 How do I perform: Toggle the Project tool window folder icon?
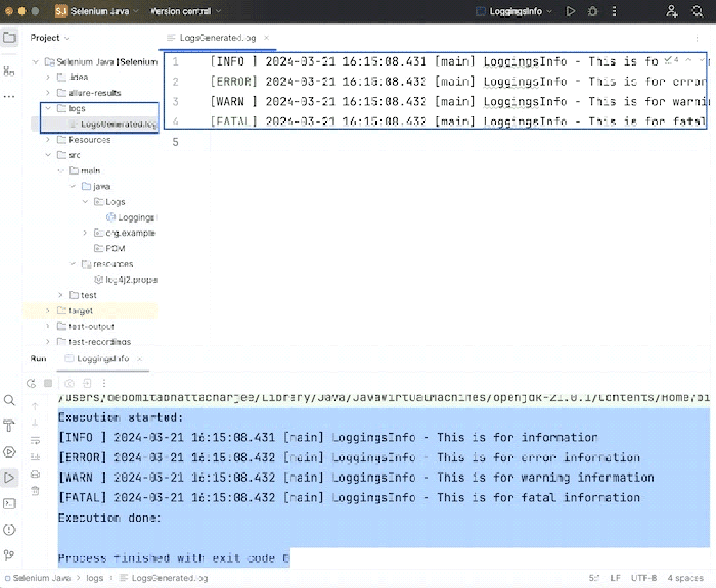pos(9,38)
